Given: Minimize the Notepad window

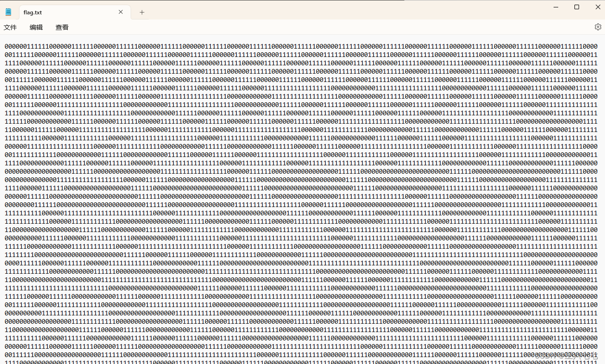Looking at the screenshot, I should pyautogui.click(x=556, y=7).
